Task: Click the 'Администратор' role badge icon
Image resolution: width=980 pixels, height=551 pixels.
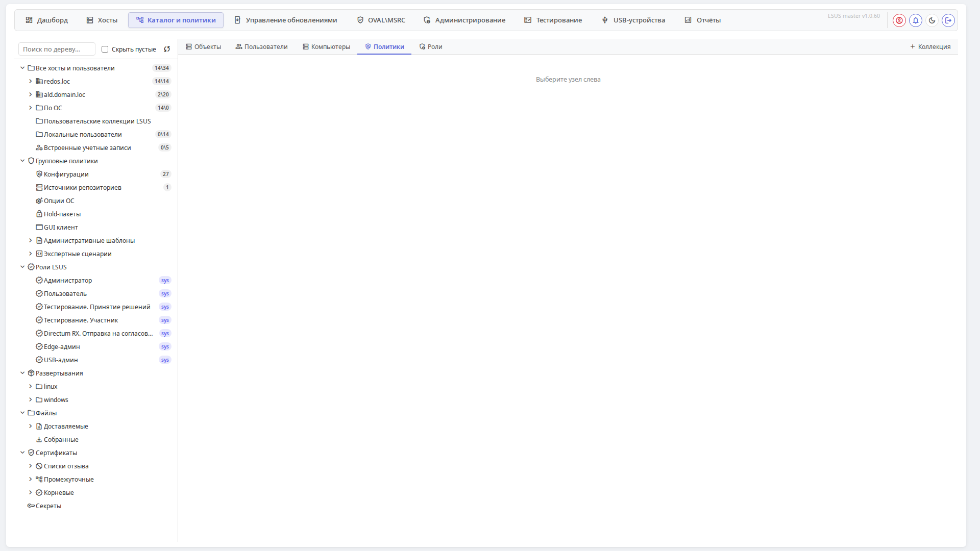Action: [x=39, y=280]
